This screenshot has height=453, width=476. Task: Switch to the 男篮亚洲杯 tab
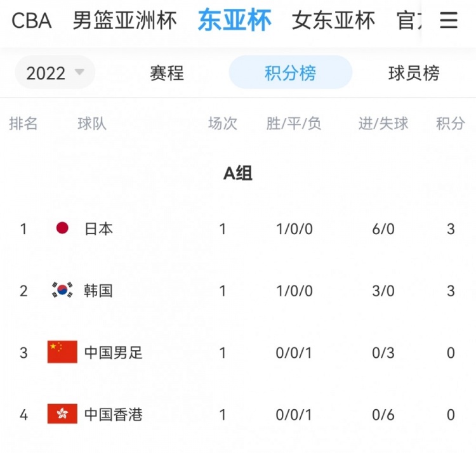pos(125,21)
